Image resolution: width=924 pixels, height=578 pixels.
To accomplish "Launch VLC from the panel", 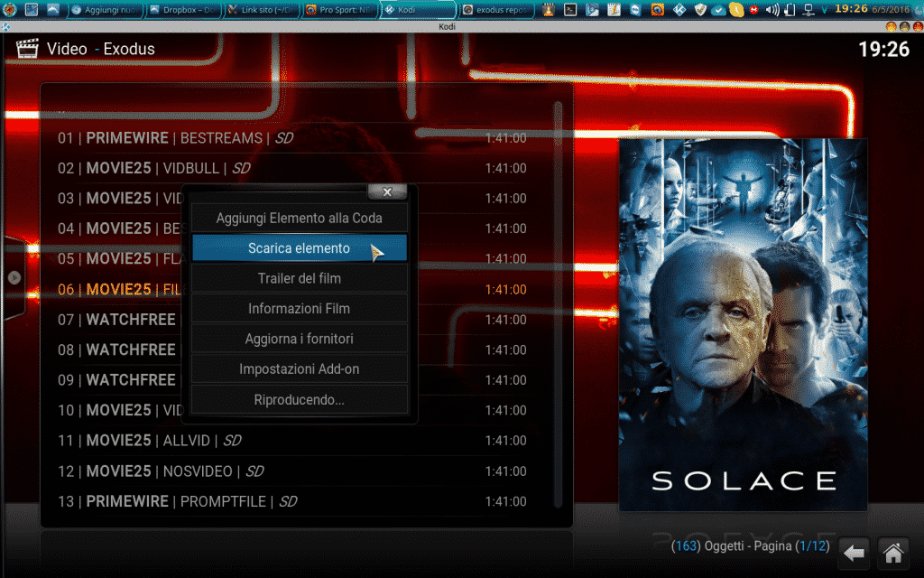I will pyautogui.click(x=549, y=9).
